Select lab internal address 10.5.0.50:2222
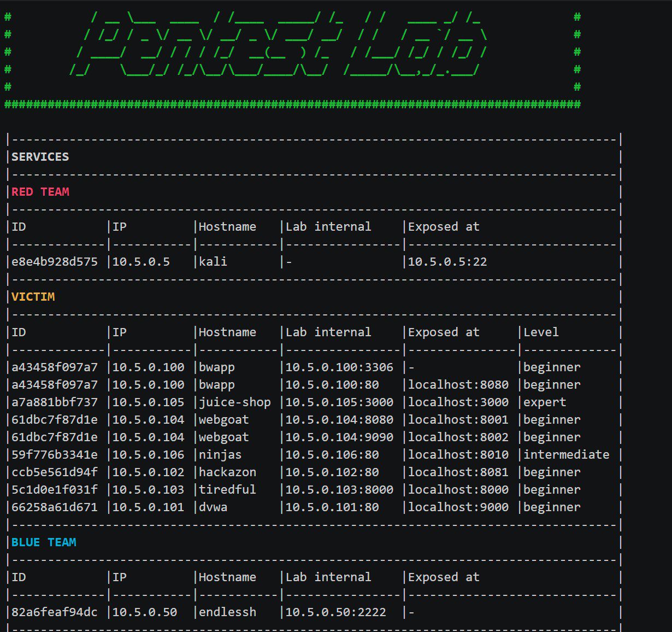 pos(336,612)
